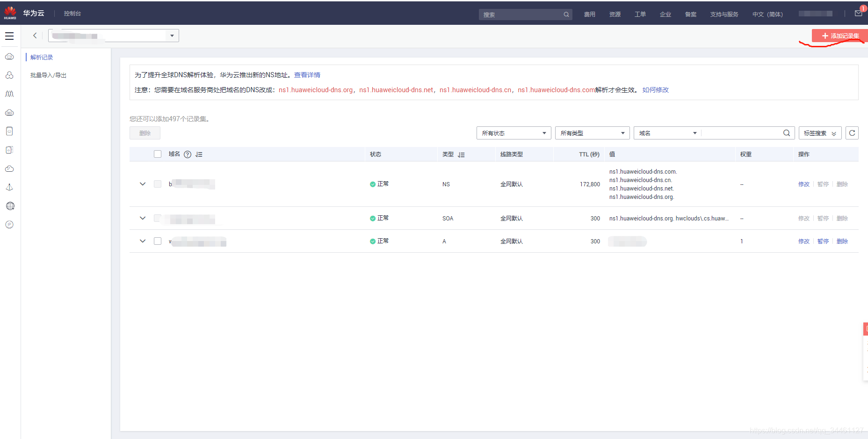This screenshot has height=439, width=868.
Task: Open the sixth sidebar document icon
Action: pos(9,150)
